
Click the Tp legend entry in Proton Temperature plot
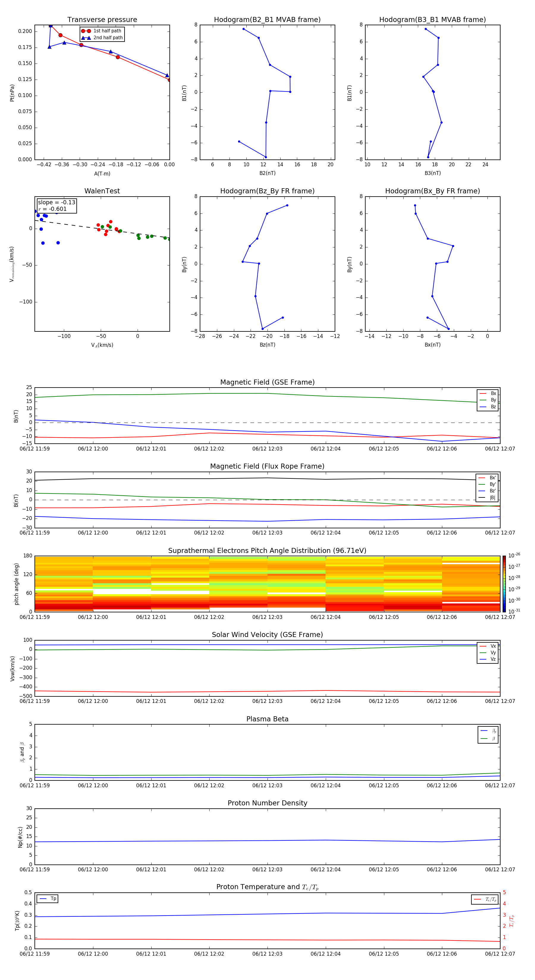click(48, 899)
